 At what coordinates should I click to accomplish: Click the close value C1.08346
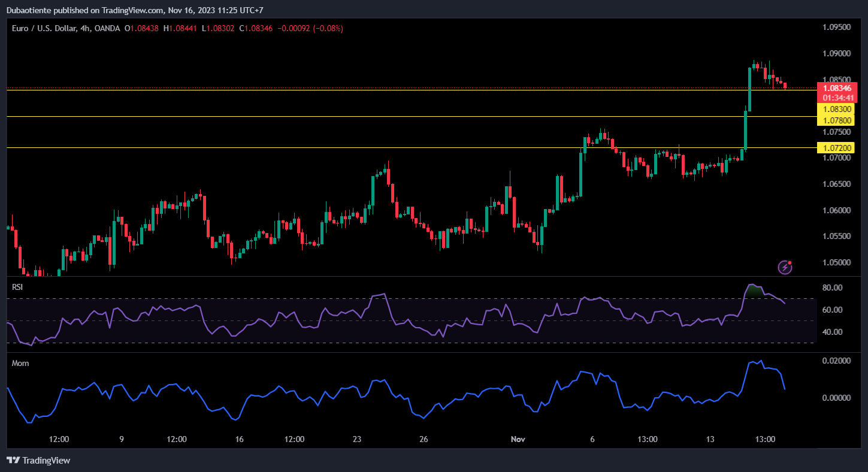[256, 28]
